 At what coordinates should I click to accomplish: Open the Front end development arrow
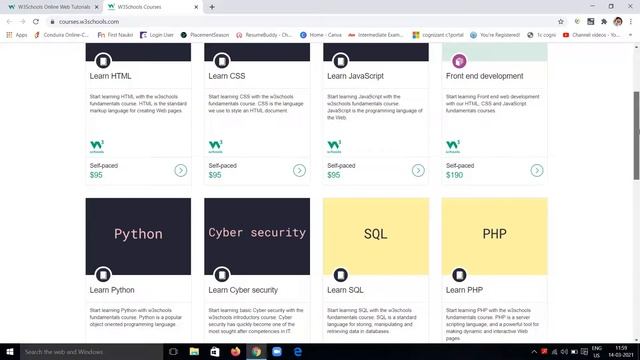click(x=537, y=170)
